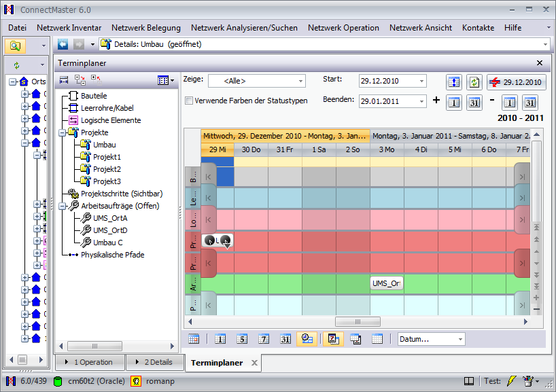Refresh the Terminplaner with the green refresh icon

[x=474, y=82]
